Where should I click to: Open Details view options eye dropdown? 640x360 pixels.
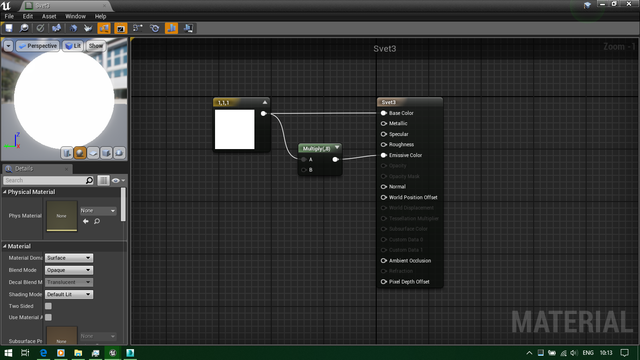click(118, 180)
